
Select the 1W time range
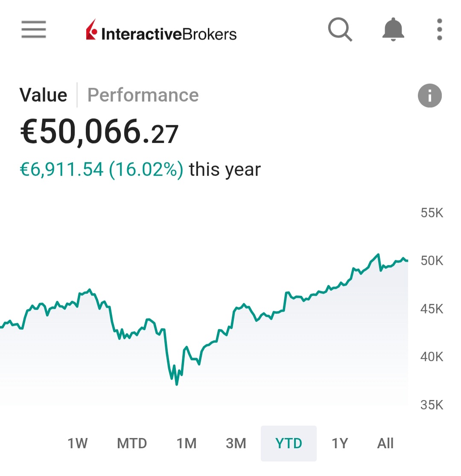coord(77,444)
